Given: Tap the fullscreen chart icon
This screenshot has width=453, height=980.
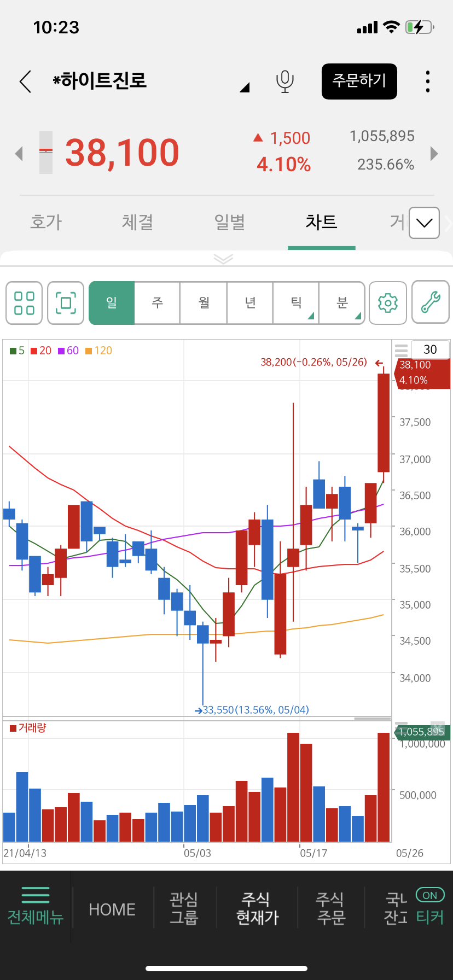Looking at the screenshot, I should [66, 303].
